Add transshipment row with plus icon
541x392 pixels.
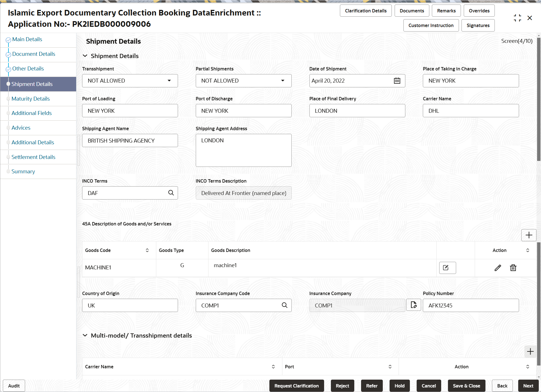[530, 351]
